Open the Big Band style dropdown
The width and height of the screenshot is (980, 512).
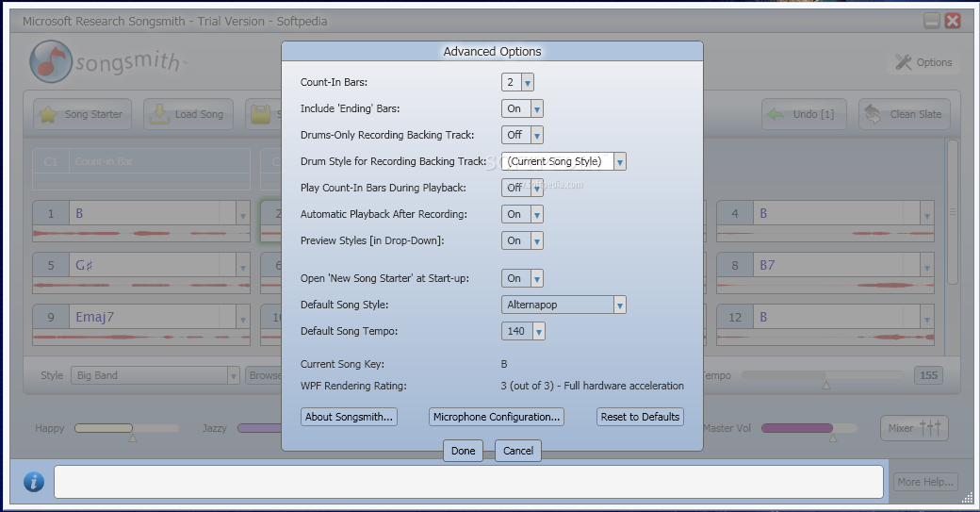(233, 375)
